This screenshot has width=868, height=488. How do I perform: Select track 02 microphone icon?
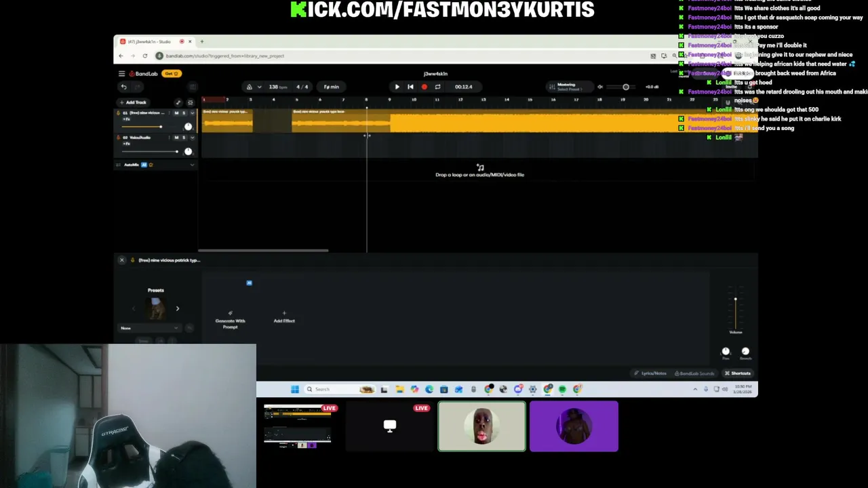tap(118, 138)
